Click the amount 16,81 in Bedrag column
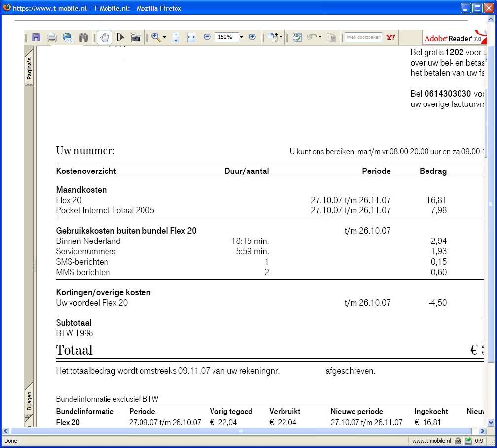Image resolution: width=497 pixels, height=448 pixels. pyautogui.click(x=436, y=200)
